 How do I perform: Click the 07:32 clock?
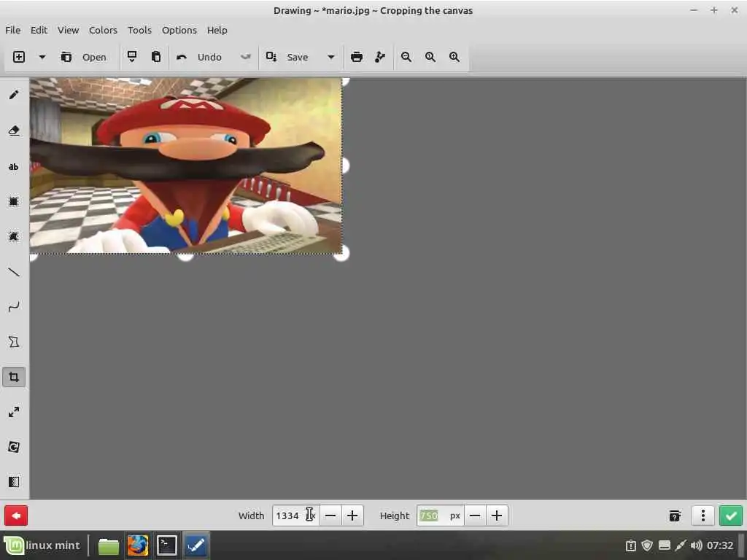[720, 545]
